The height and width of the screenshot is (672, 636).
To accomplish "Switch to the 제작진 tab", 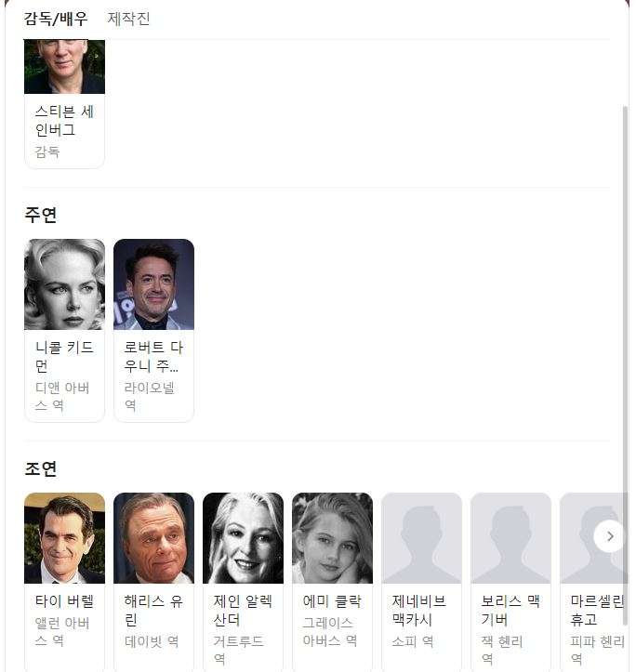I will click(x=128, y=19).
